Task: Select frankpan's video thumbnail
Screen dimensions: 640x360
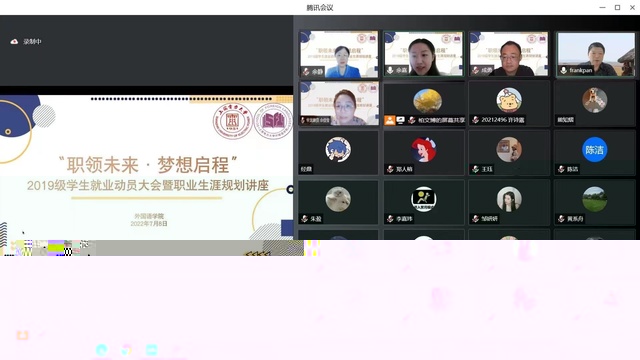Action: [x=596, y=54]
